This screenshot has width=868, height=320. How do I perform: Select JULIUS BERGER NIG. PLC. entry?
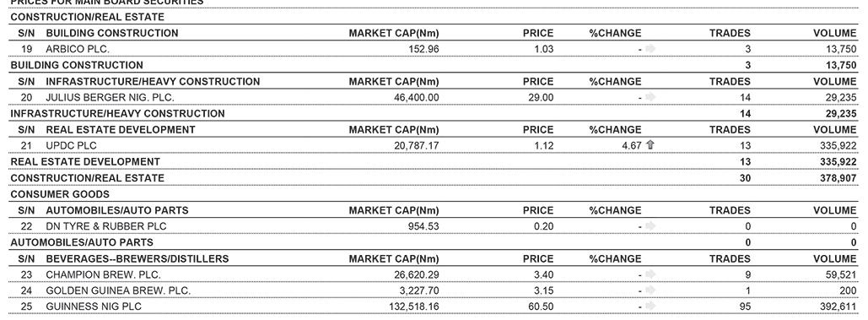click(x=110, y=97)
